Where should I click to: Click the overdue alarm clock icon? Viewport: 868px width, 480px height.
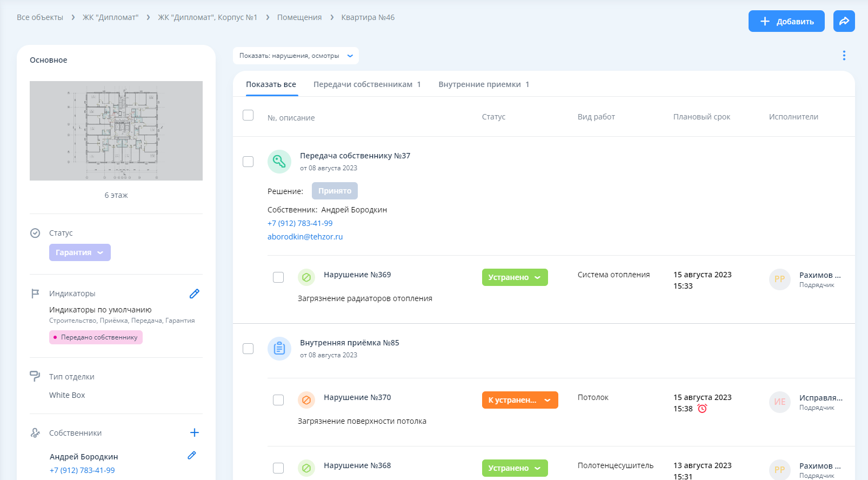702,409
